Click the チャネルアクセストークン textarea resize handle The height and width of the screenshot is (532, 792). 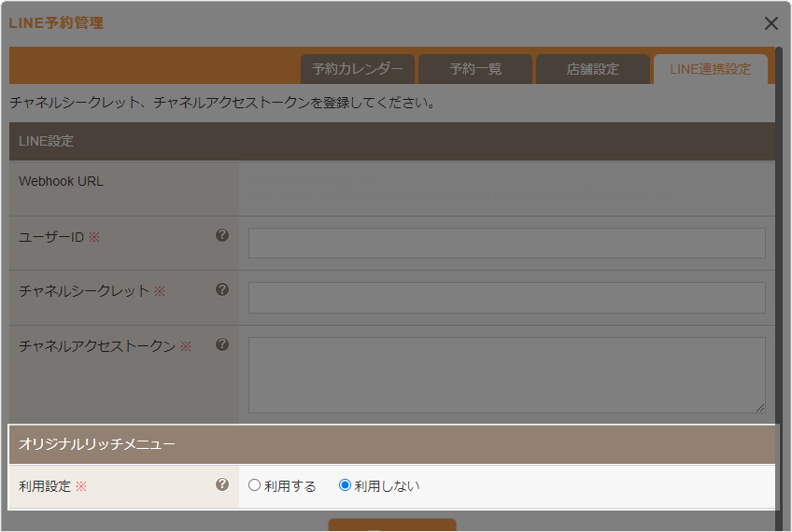coord(760,408)
